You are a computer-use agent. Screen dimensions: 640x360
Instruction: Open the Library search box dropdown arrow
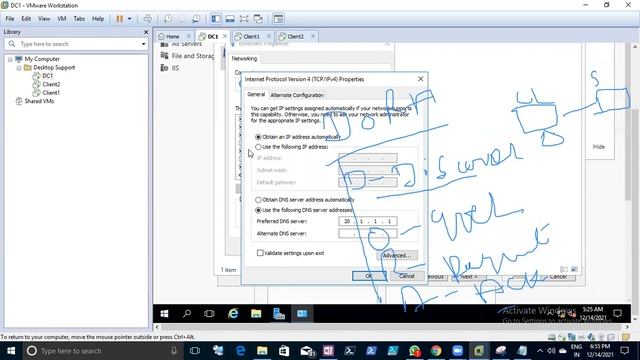pos(143,44)
